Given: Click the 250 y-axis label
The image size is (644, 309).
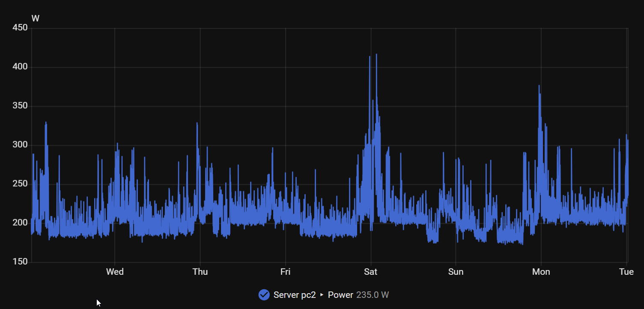Looking at the screenshot, I should [x=21, y=184].
